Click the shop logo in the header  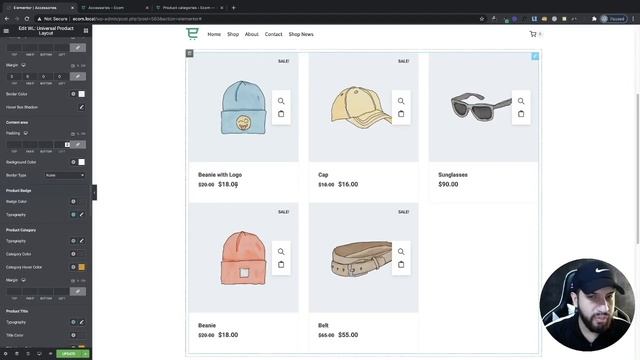click(192, 34)
